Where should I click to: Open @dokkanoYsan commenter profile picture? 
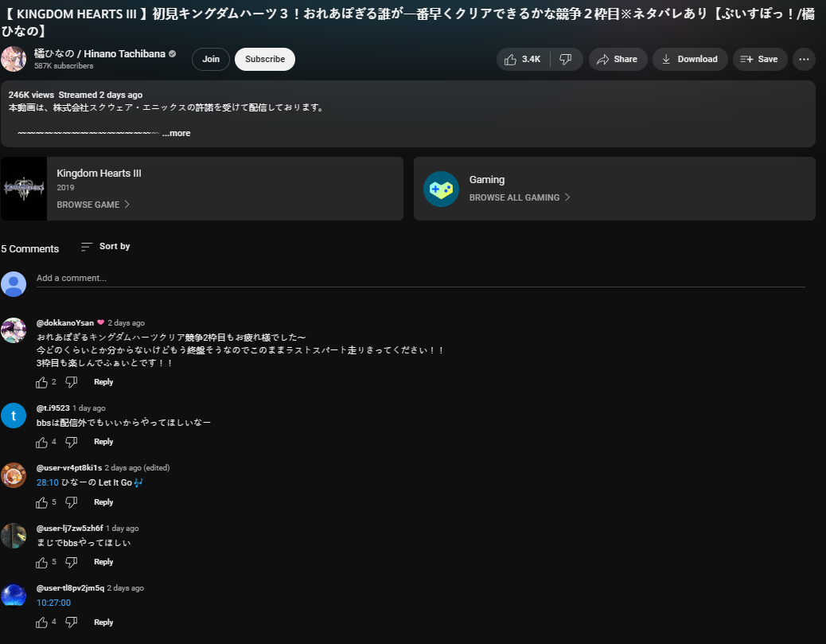pyautogui.click(x=14, y=330)
